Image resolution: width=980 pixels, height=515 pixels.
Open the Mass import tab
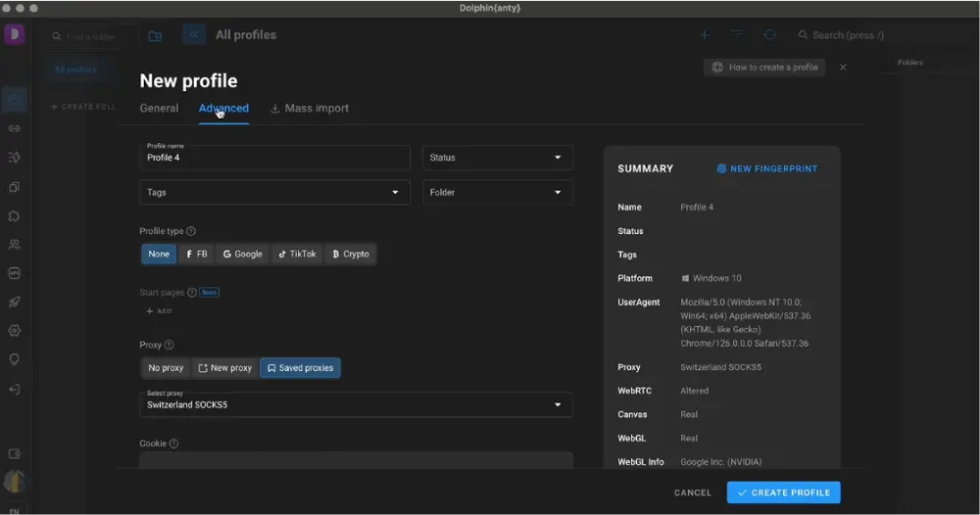tap(310, 108)
